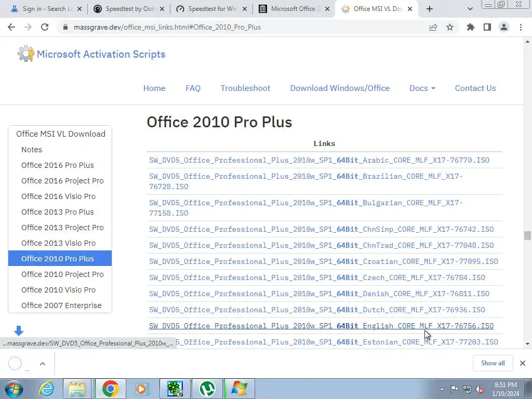Viewport: 532px width, 399px height.
Task: Select Office MSI VL Download sidebar heading
Action: 60,134
